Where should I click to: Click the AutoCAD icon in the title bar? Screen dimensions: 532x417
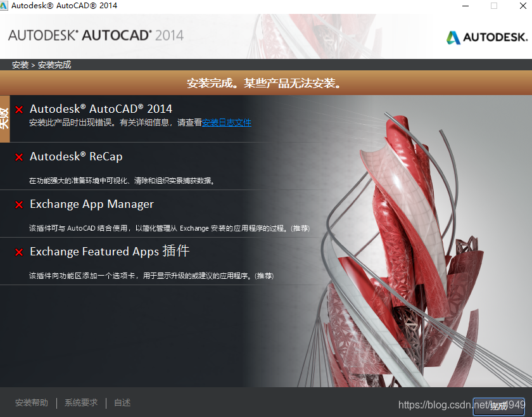(4, 6)
